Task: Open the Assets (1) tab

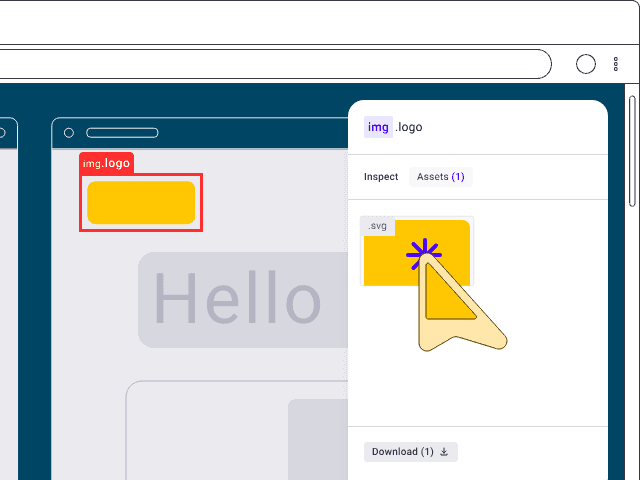Action: 440,177
